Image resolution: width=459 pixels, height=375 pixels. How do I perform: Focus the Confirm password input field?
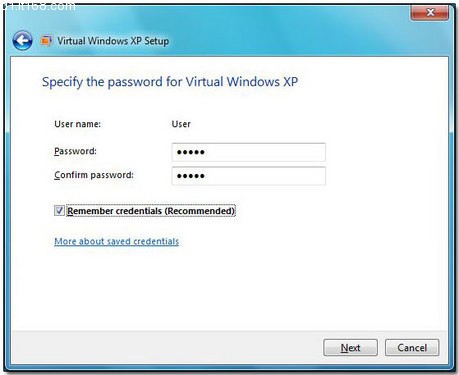(249, 176)
